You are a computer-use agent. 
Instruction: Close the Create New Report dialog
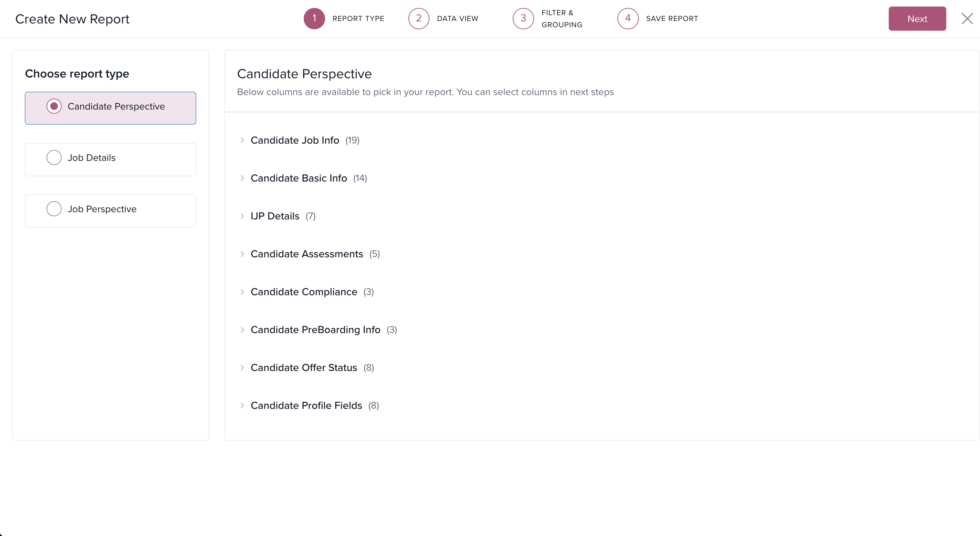(x=967, y=18)
